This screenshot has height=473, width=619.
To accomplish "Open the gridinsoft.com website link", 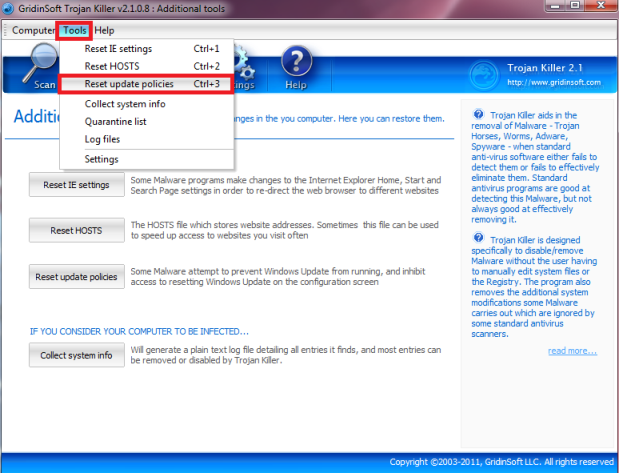I will (x=554, y=83).
